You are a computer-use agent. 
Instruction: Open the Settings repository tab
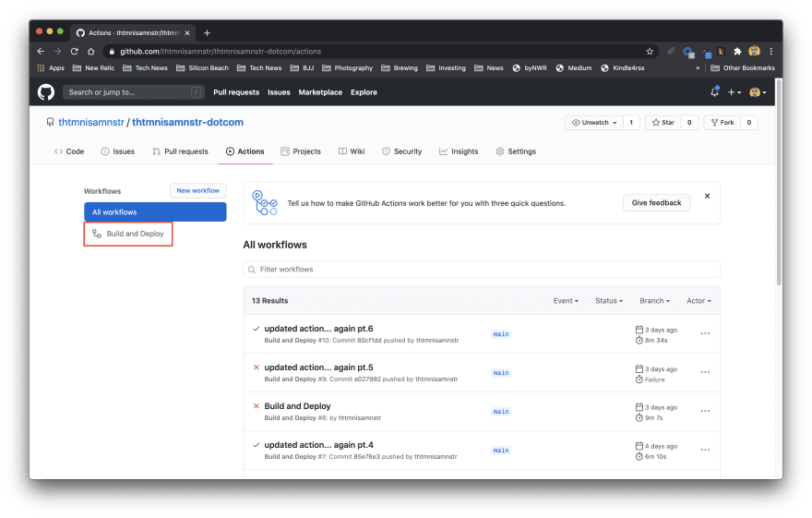pyautogui.click(x=515, y=151)
